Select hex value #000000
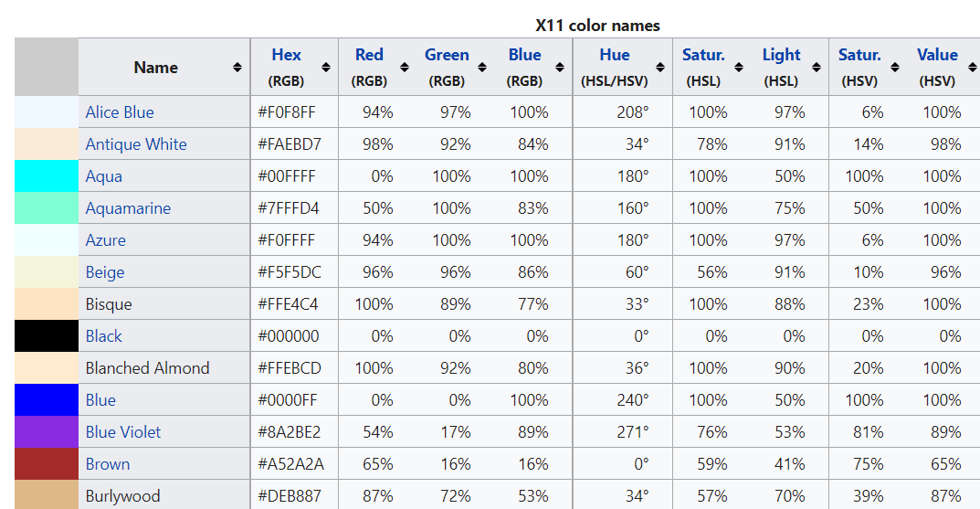 pyautogui.click(x=288, y=335)
